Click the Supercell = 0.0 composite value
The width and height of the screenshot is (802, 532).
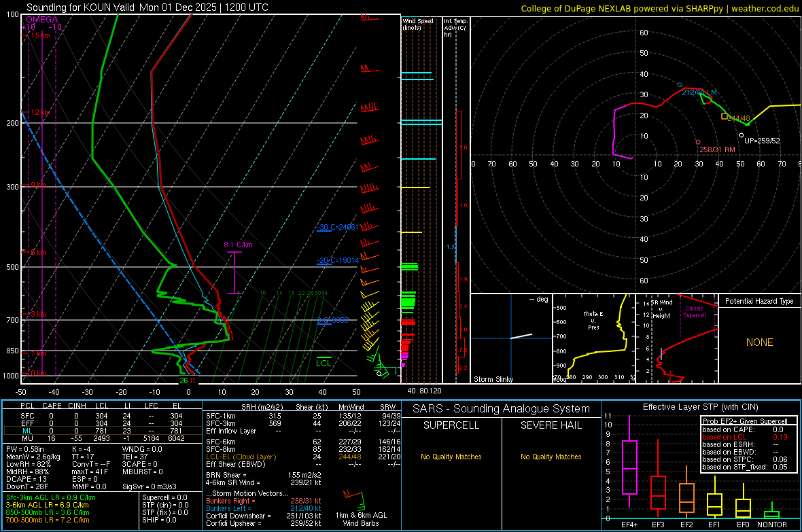click(x=164, y=497)
